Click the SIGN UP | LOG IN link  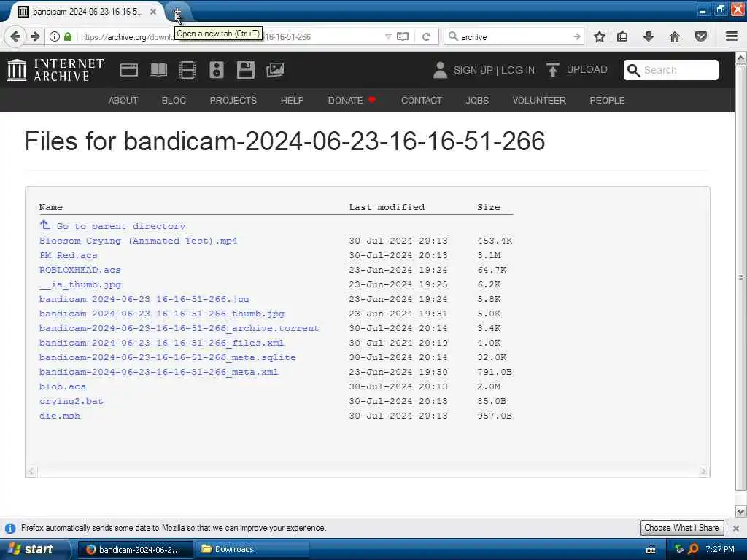pyautogui.click(x=494, y=70)
